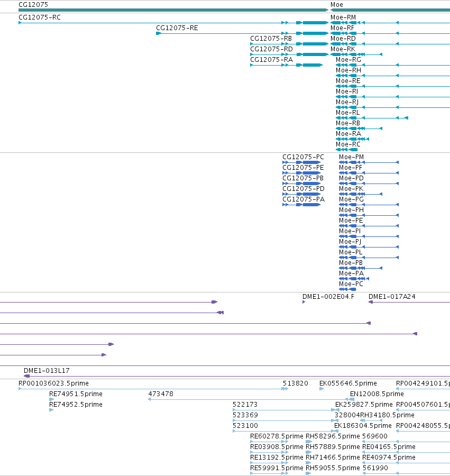Select the RP001036023.5prime EST label
The width and height of the screenshot is (450, 476).
(53, 383)
